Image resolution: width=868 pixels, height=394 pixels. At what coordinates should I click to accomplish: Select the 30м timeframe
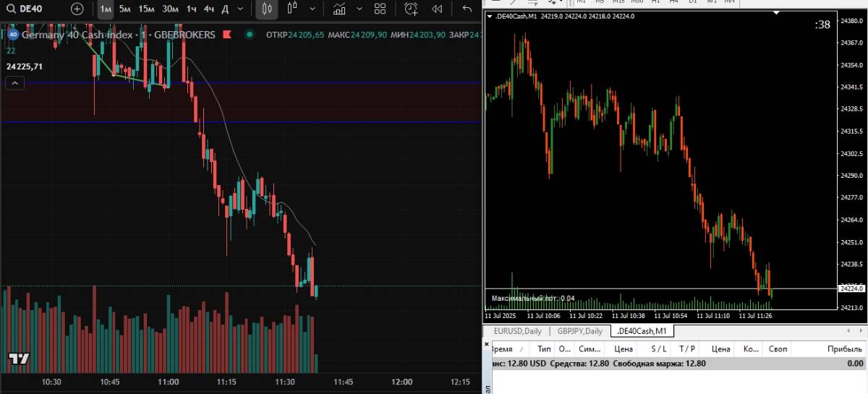point(171,9)
